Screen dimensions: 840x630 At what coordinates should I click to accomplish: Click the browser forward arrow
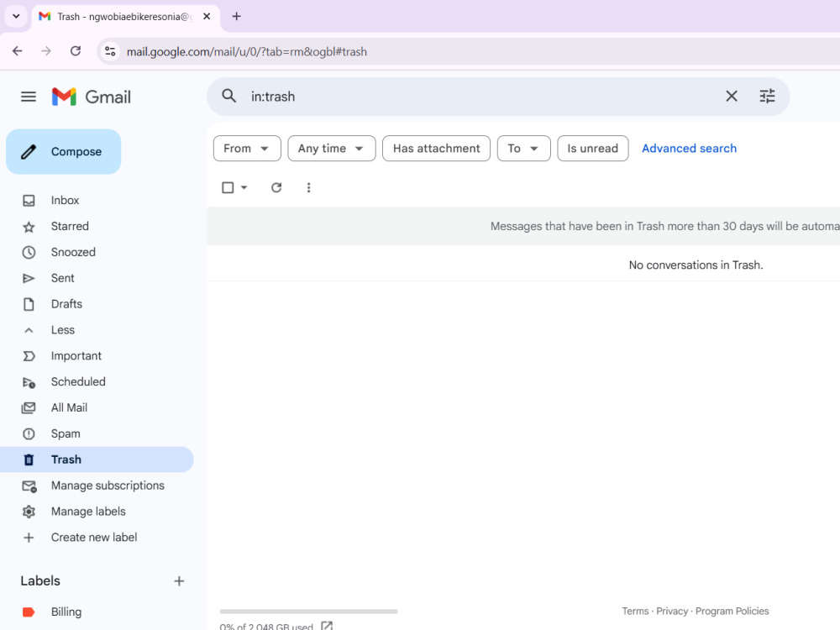[x=46, y=51]
